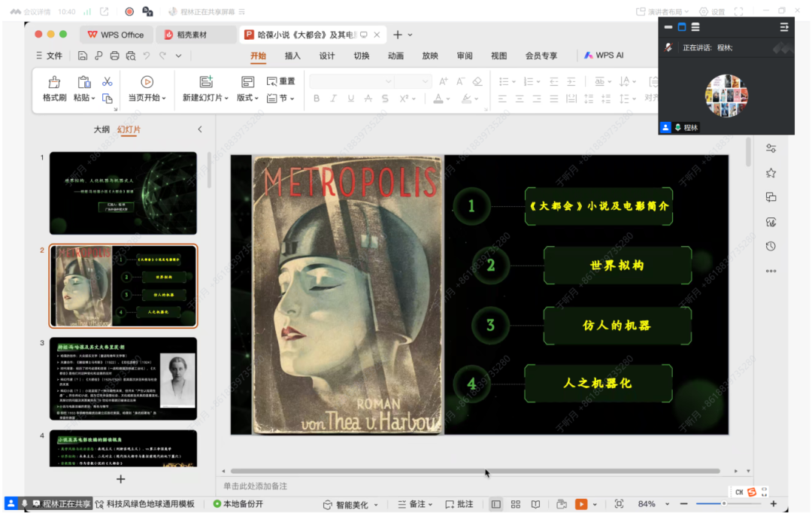Click Increase Font Size icon
The height and width of the screenshot is (513, 812).
coord(444,81)
